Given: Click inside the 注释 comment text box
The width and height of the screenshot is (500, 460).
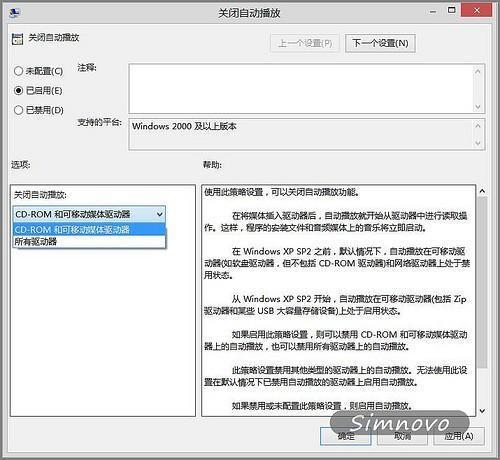Looking at the screenshot, I should point(301,89).
